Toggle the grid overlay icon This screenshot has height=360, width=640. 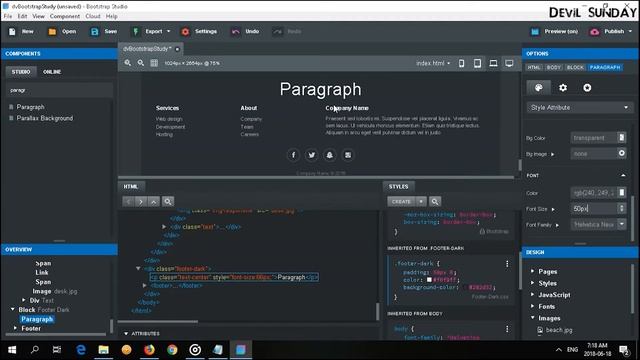point(154,63)
